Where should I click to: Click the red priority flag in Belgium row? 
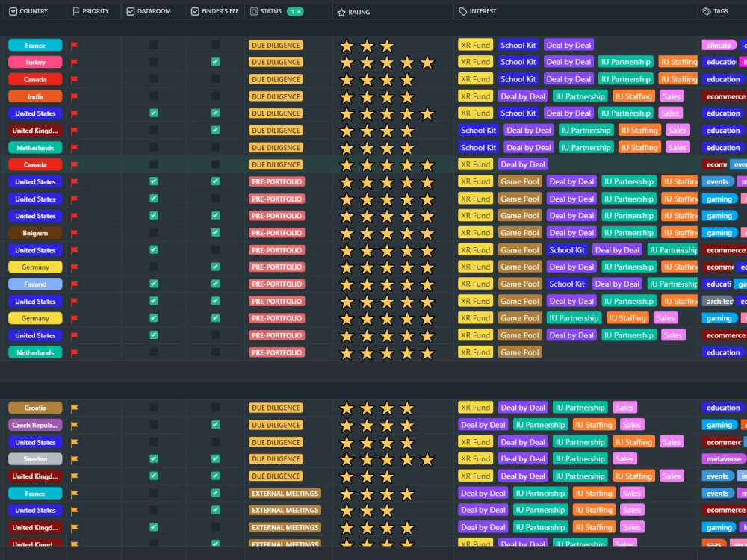pos(74,233)
